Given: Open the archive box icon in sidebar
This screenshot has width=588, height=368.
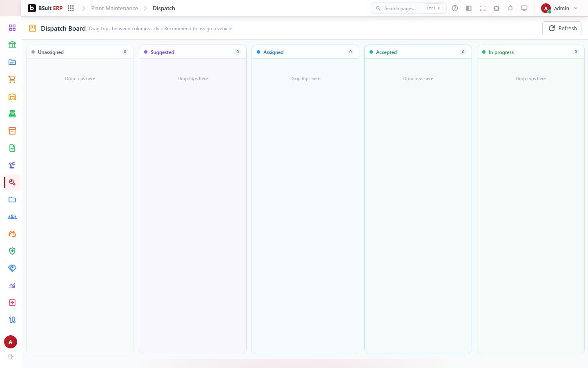Looking at the screenshot, I should click(x=12, y=131).
